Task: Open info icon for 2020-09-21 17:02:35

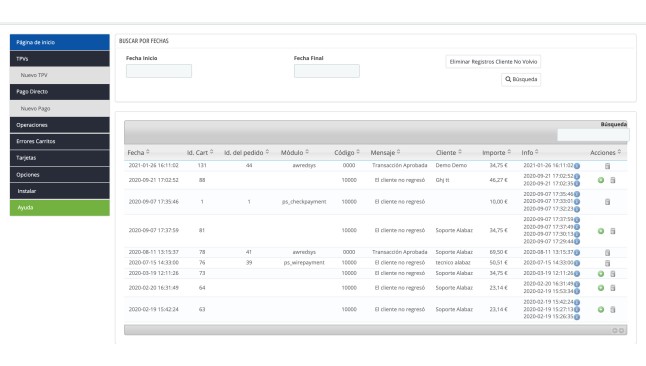Action: coord(577,184)
